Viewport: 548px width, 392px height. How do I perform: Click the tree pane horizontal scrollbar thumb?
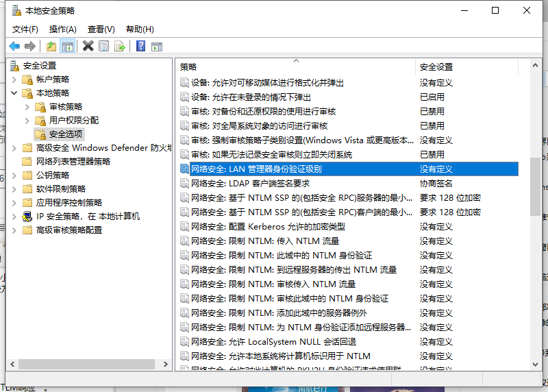pos(87,365)
